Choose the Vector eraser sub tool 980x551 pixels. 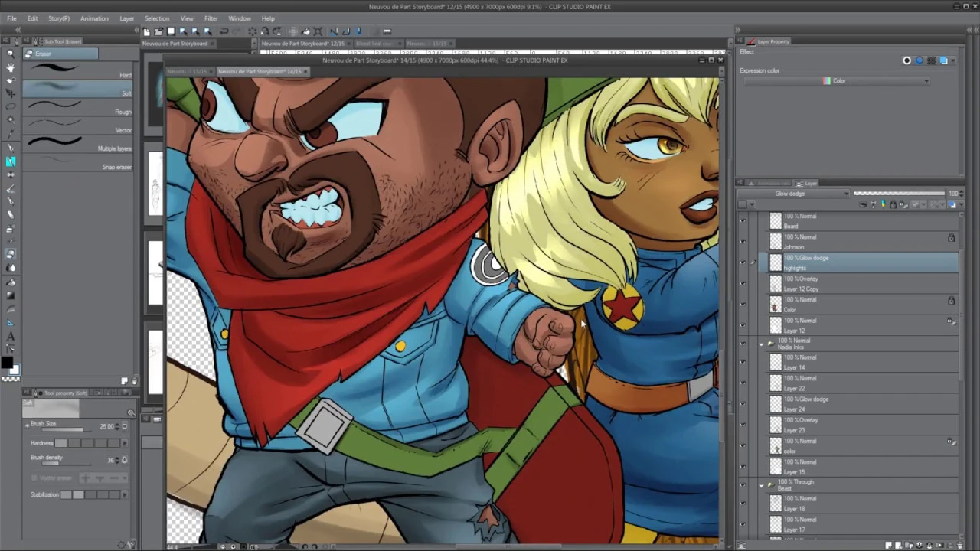point(78,125)
